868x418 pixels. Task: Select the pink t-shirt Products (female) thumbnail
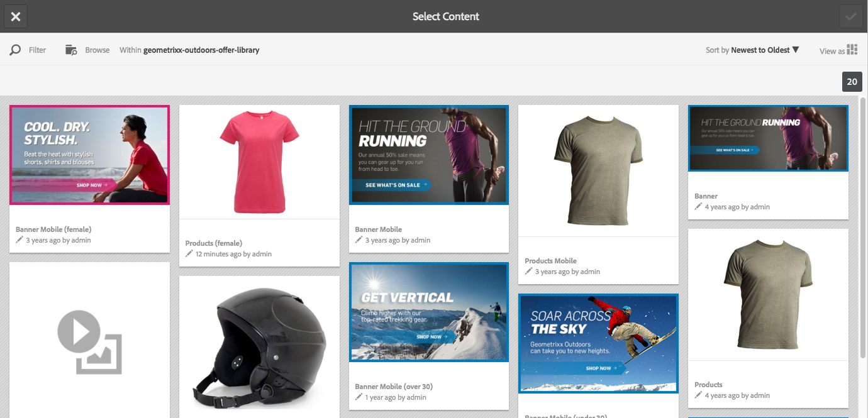pyautogui.click(x=259, y=162)
